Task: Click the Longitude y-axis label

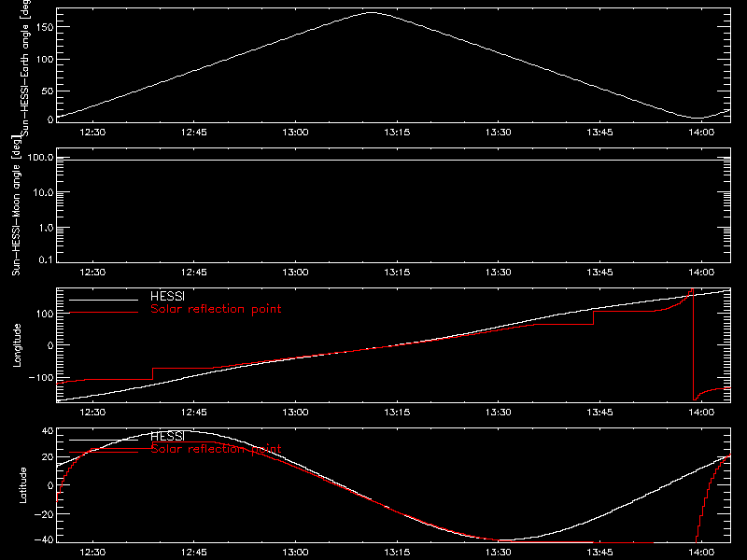Action: (17, 345)
